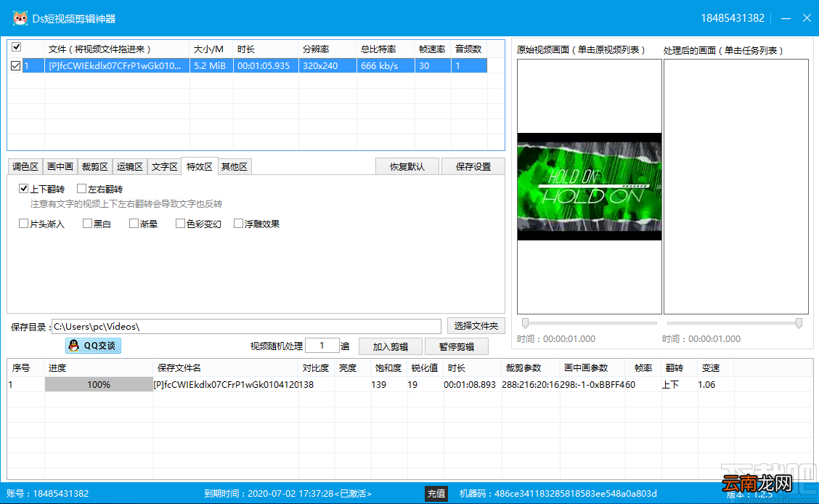Switch to the 其他区 tab
This screenshot has width=819, height=504.
coord(234,166)
